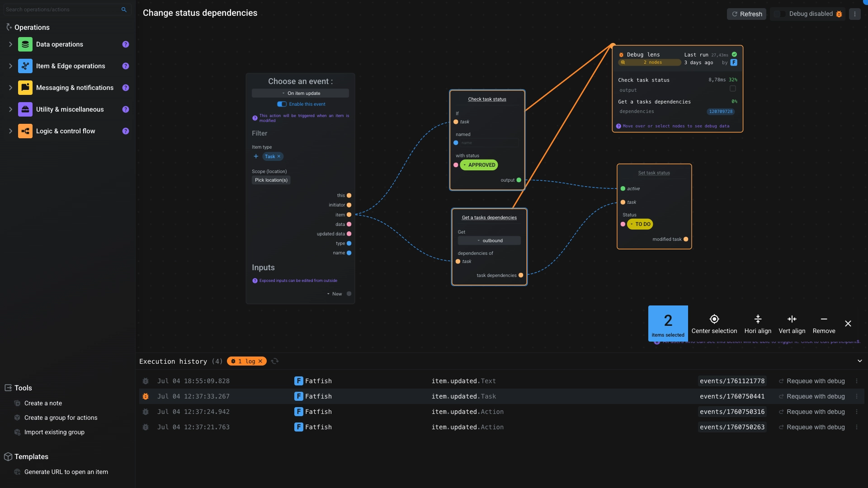Click the Refresh button
This screenshot has width=868, height=488.
click(x=746, y=14)
